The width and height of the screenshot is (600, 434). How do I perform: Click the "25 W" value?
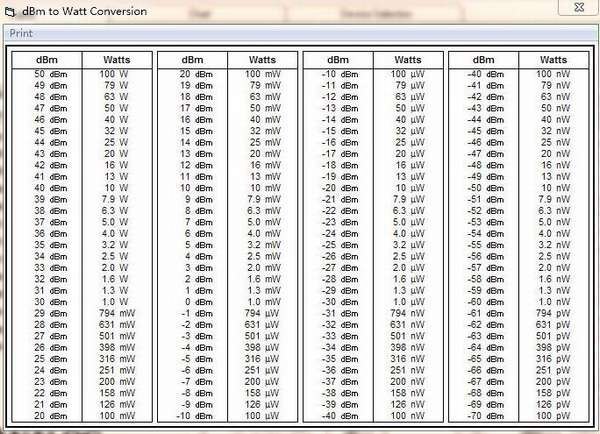coord(116,142)
